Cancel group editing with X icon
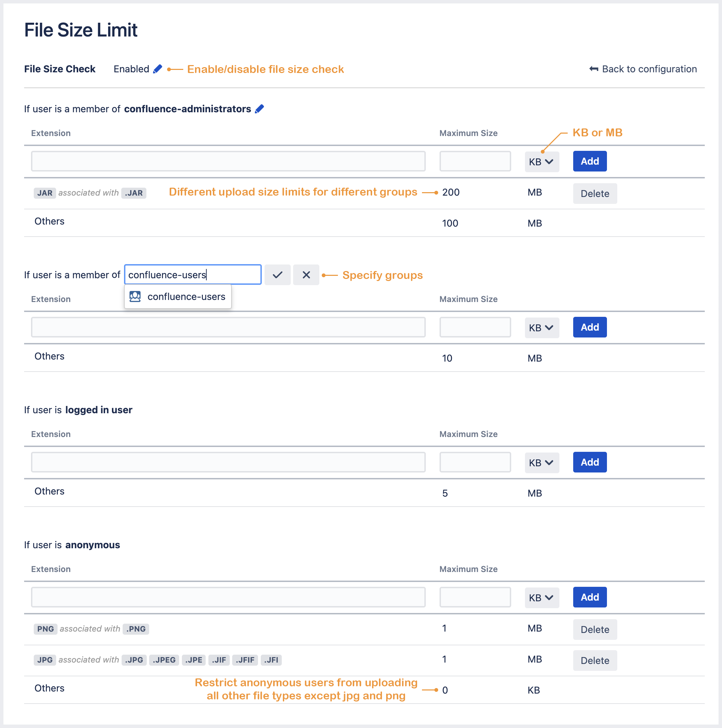The image size is (722, 728). pos(306,275)
